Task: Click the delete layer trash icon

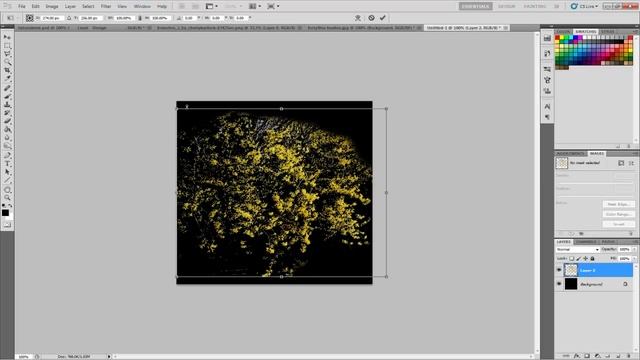Action: (x=629, y=356)
